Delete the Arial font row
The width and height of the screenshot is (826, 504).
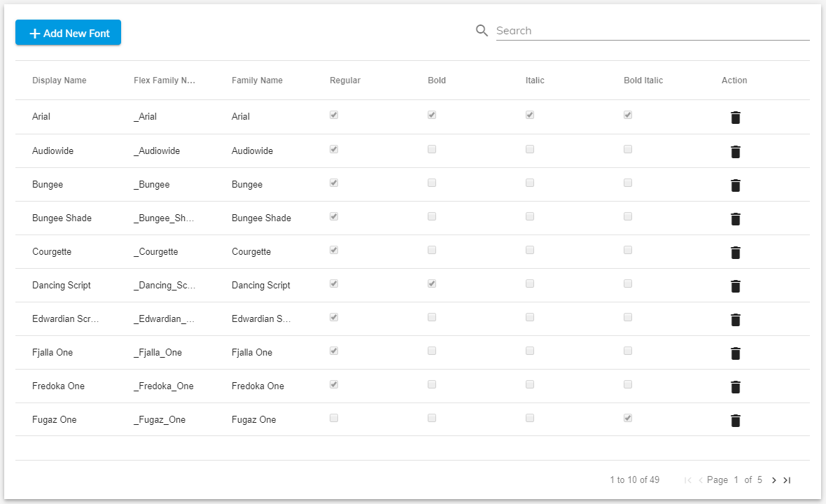point(736,118)
